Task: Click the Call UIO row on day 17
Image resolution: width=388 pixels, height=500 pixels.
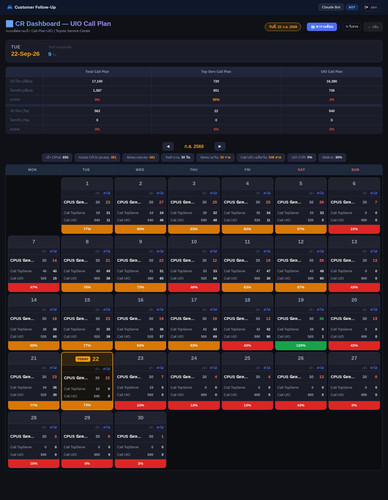Action: coord(194,337)
